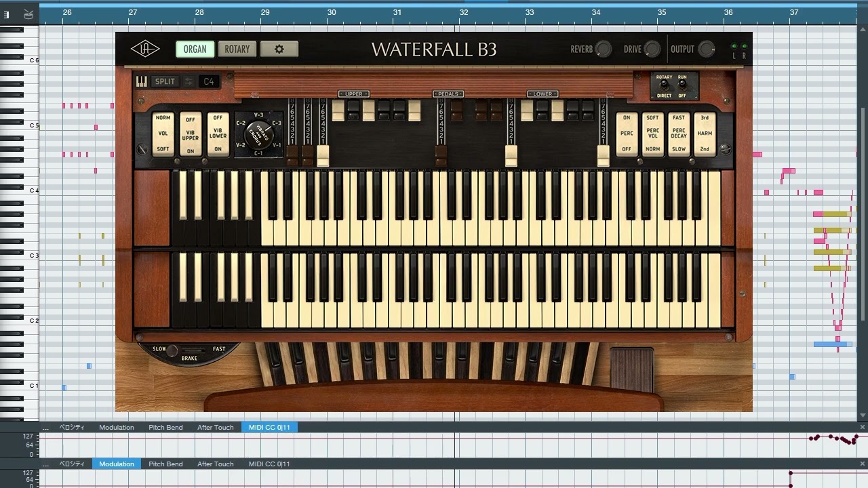The image size is (868, 488).
Task: Switch to the Rotary view tab
Action: [x=237, y=49]
